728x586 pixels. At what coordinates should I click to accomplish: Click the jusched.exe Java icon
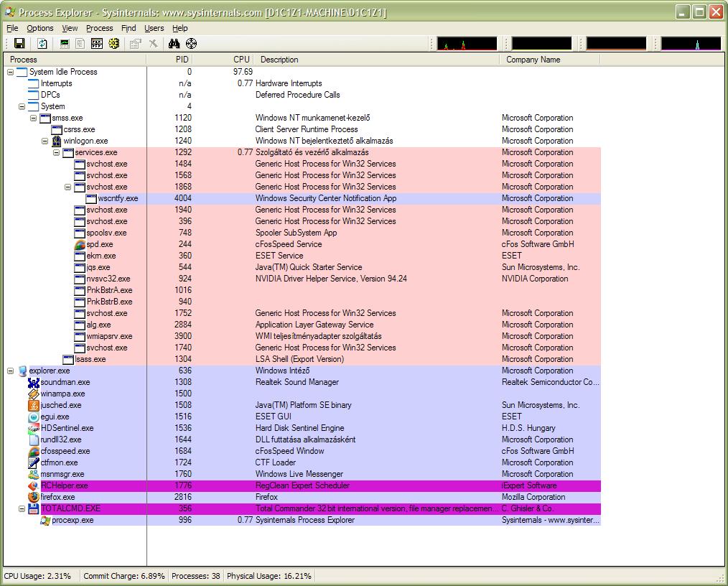click(34, 405)
